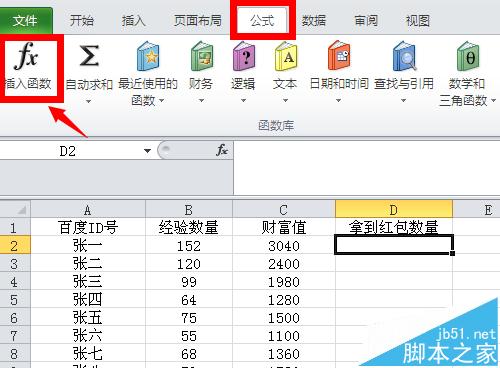
Task: Select the cell with value 2400
Action: point(284,264)
